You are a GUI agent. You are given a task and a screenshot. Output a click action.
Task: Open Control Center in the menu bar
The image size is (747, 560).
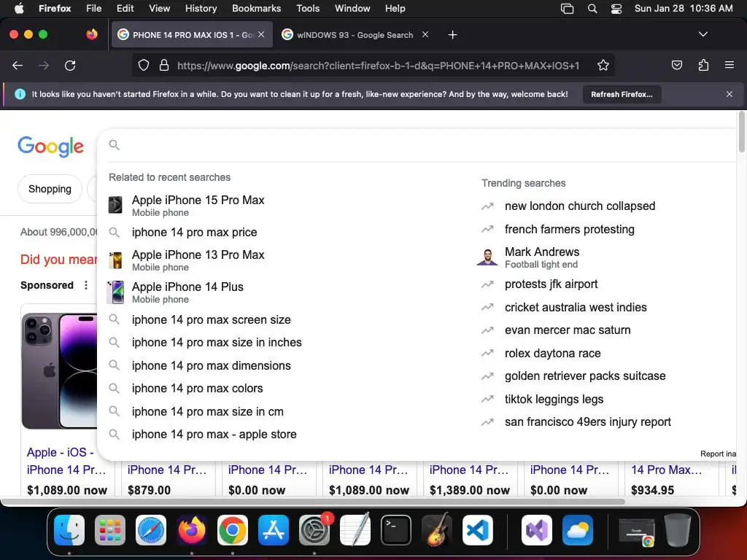pos(616,9)
